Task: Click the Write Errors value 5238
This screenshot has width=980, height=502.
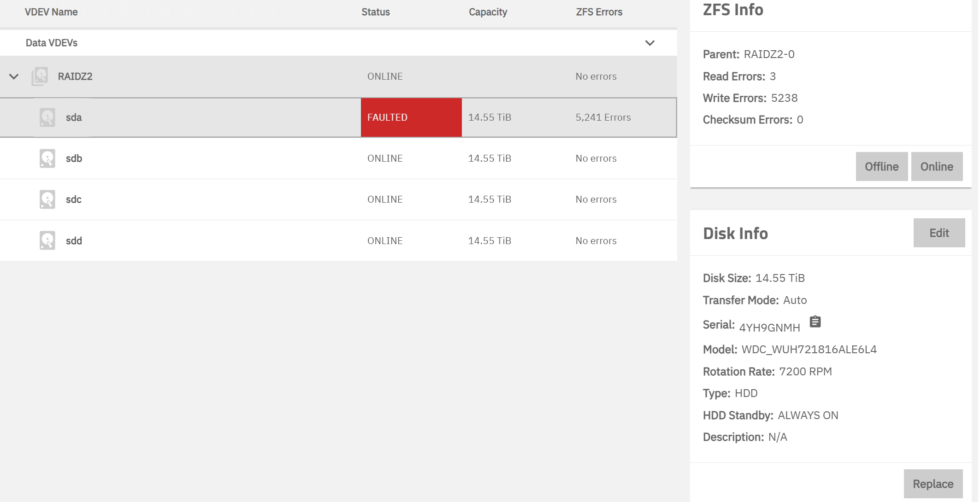Action: (x=784, y=98)
